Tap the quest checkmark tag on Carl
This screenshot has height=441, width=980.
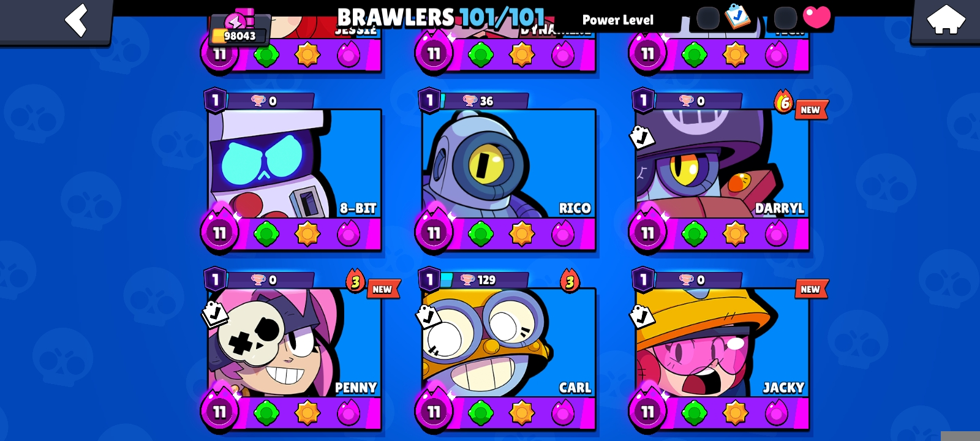coord(428,316)
